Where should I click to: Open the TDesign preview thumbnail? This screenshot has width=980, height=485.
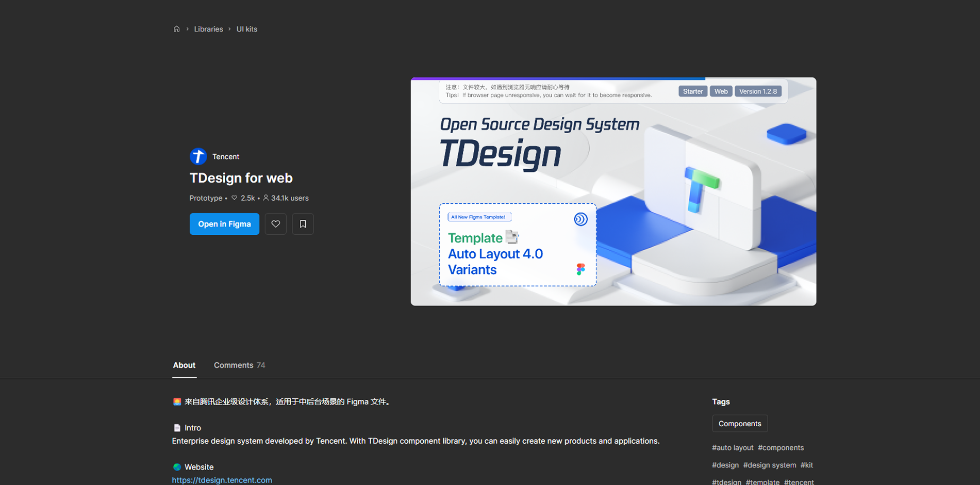click(x=613, y=191)
